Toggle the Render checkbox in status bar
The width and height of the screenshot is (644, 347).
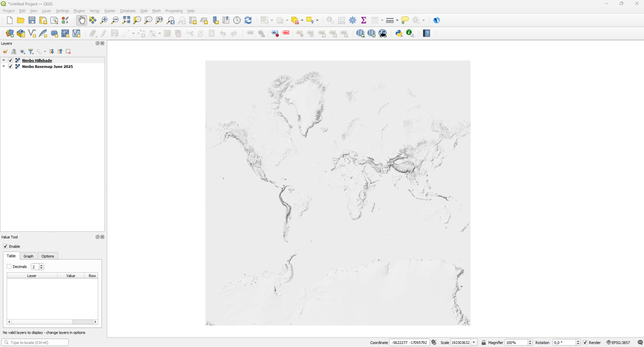(585, 342)
